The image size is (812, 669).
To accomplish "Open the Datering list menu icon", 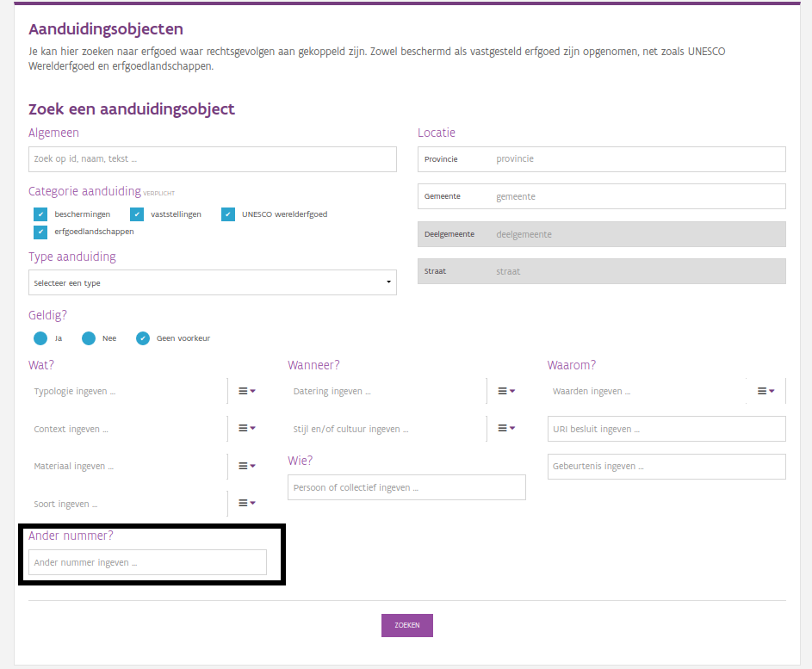I will [x=506, y=391].
